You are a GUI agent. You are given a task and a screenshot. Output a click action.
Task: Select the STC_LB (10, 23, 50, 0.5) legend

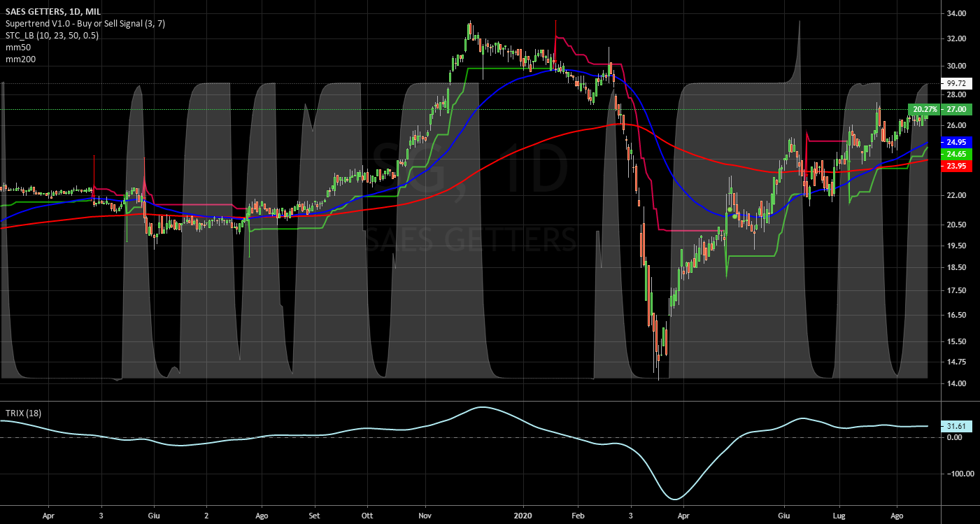click(x=52, y=36)
